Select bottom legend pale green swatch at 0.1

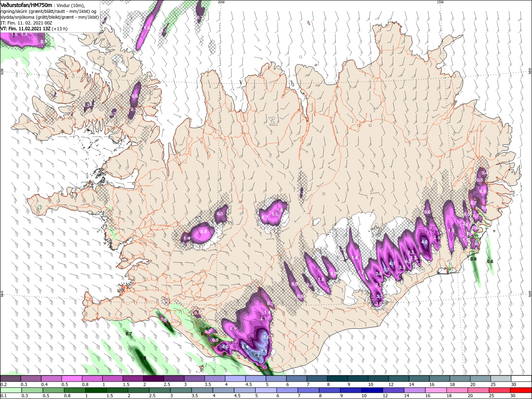[10, 390]
